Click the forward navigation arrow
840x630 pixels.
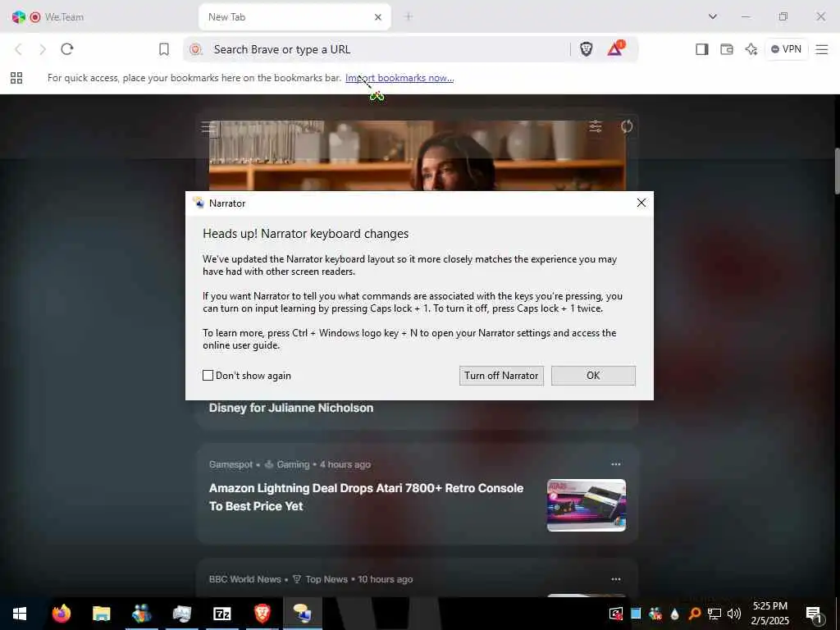(x=43, y=49)
